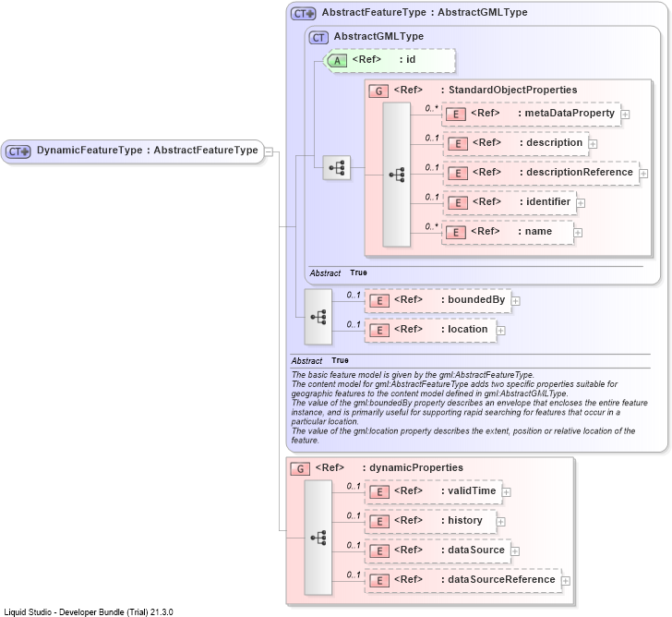Click the E icon of identifier
Viewport: 672px width, 617px height.
coord(458,203)
